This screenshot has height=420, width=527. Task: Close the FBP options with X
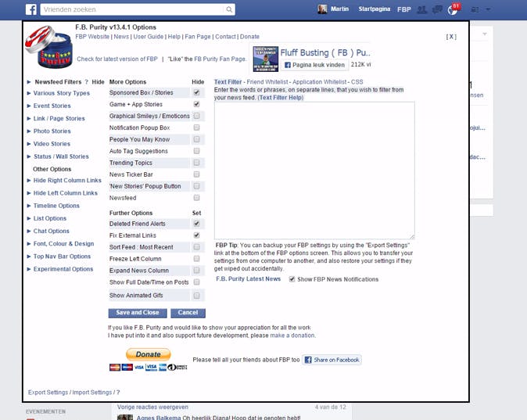451,37
